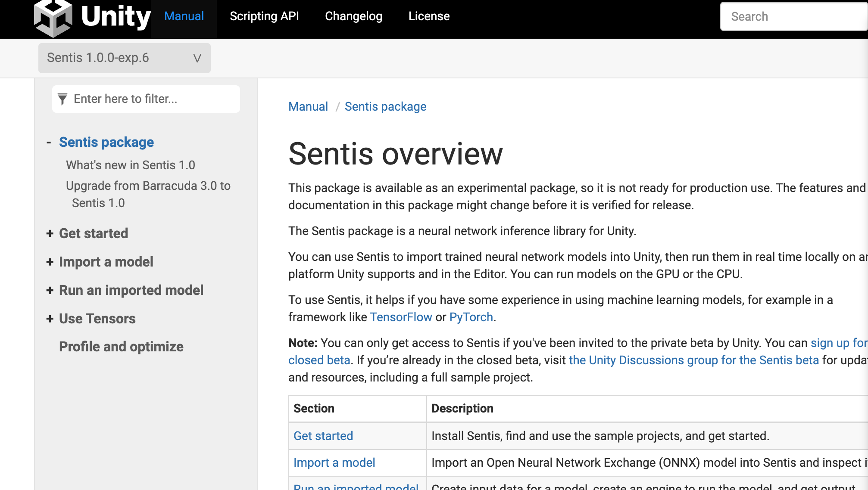Open the TensorFlow link
Screen dimensions: 868x490
[x=401, y=317]
